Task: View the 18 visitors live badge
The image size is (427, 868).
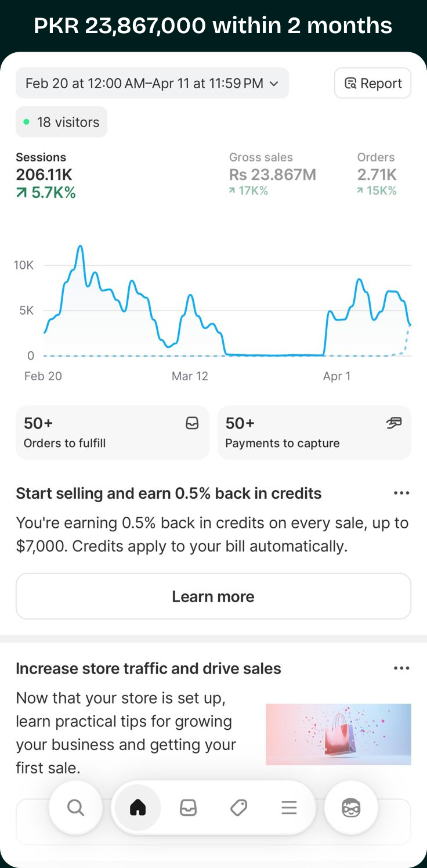Action: [61, 122]
